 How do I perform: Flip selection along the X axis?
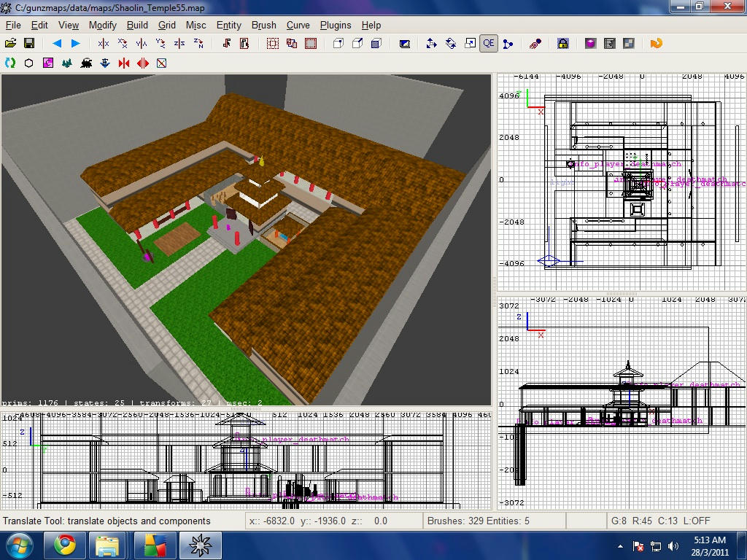[x=104, y=44]
